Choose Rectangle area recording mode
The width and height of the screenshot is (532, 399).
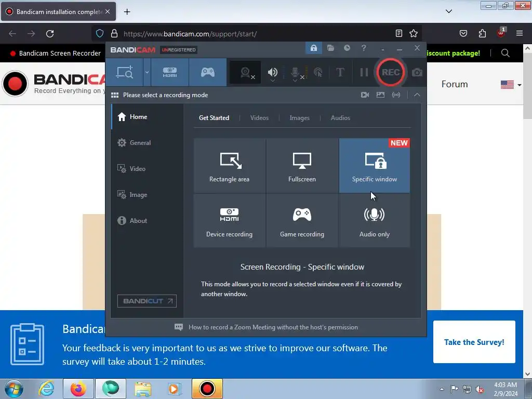click(229, 166)
